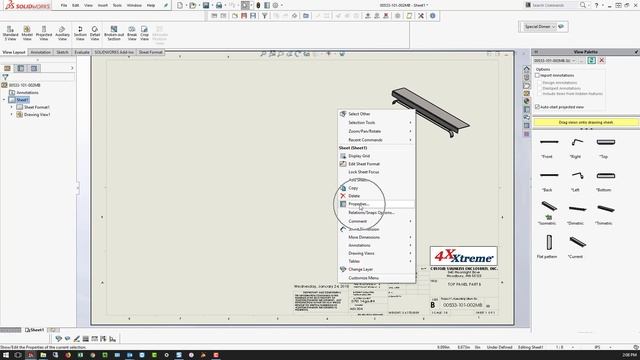The width and height of the screenshot is (640, 360).
Task: Click the New document icon
Action: pyautogui.click(x=180, y=5)
